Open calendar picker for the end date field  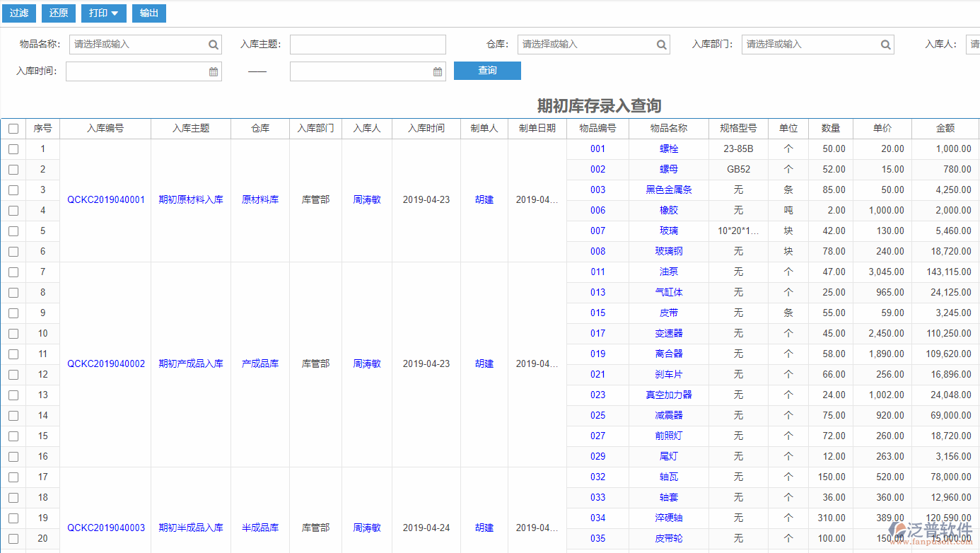click(x=437, y=71)
